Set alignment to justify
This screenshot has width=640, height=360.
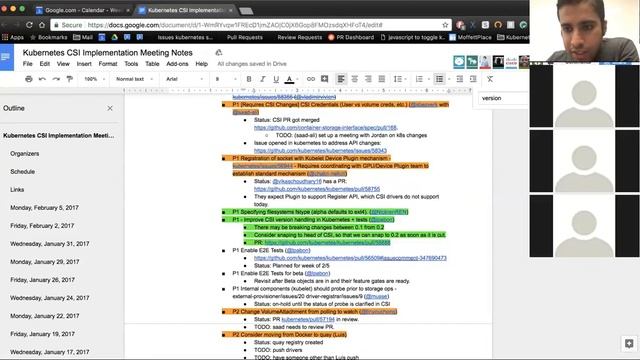tap(382, 79)
